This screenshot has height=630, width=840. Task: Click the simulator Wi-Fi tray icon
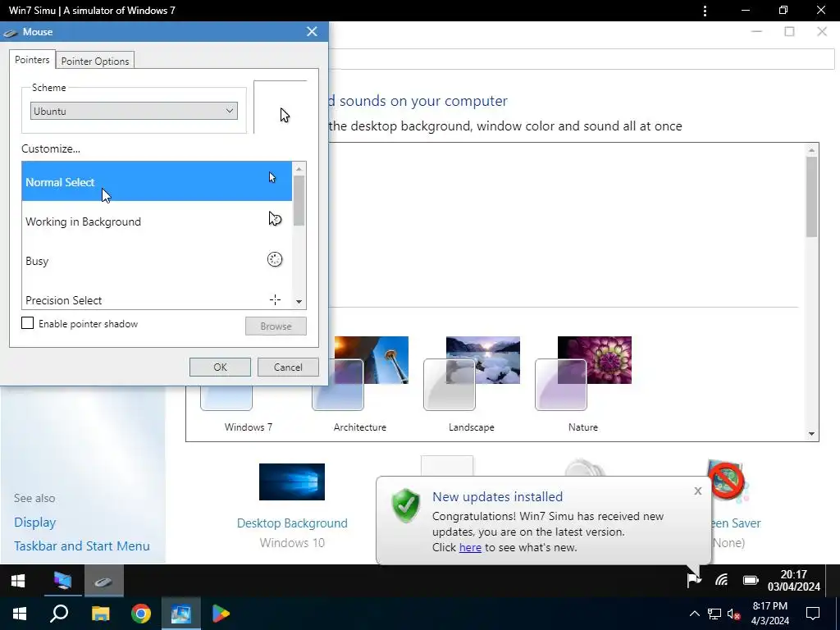722,580
